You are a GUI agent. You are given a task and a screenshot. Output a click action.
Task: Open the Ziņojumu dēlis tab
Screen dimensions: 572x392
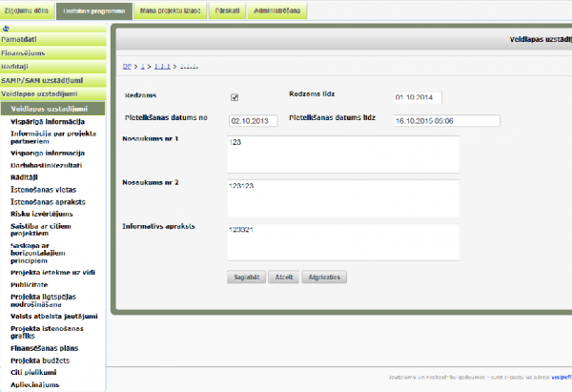(x=27, y=11)
